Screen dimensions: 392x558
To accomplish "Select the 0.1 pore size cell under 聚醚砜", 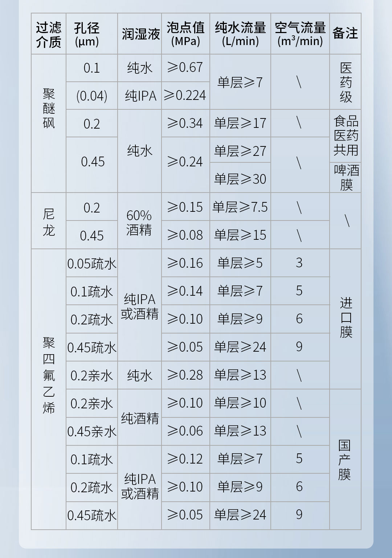I will tap(92, 68).
